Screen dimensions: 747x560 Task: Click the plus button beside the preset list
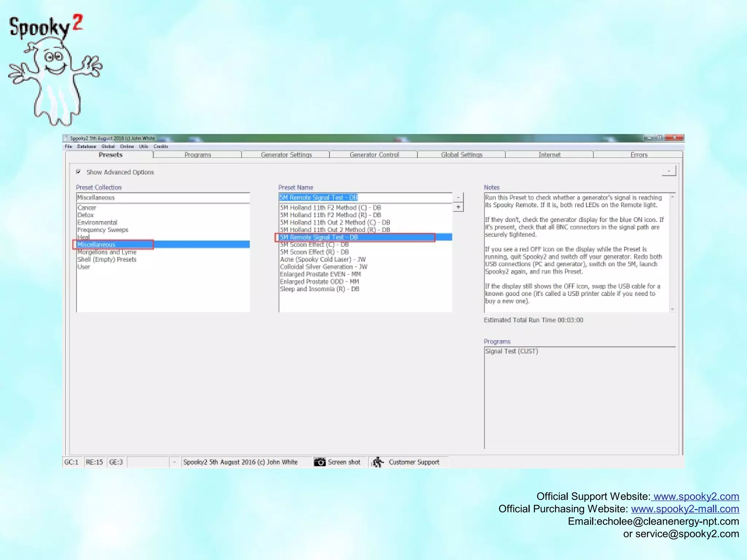point(458,207)
